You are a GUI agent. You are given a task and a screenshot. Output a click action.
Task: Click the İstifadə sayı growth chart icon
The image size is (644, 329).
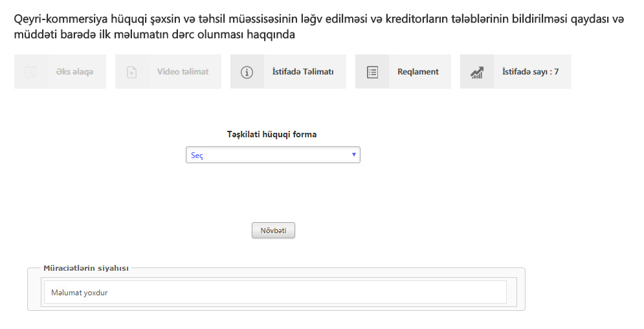coord(477,73)
